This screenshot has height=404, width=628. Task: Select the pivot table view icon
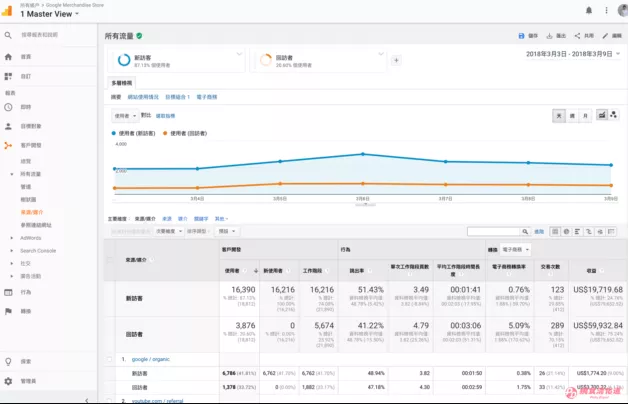coord(611,231)
